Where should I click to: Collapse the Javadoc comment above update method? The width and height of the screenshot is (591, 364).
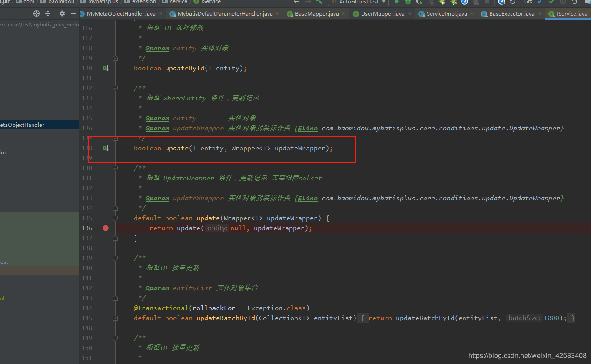coord(115,88)
